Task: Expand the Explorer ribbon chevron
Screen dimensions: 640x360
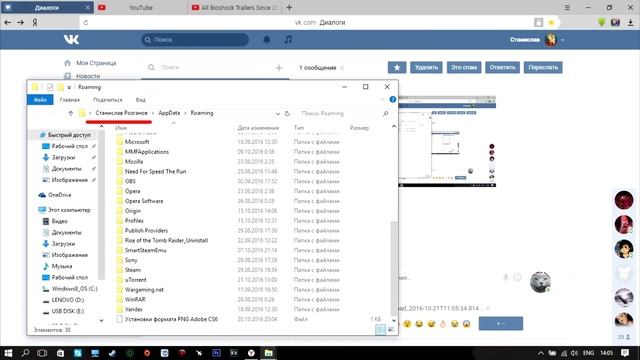Action: (x=382, y=100)
